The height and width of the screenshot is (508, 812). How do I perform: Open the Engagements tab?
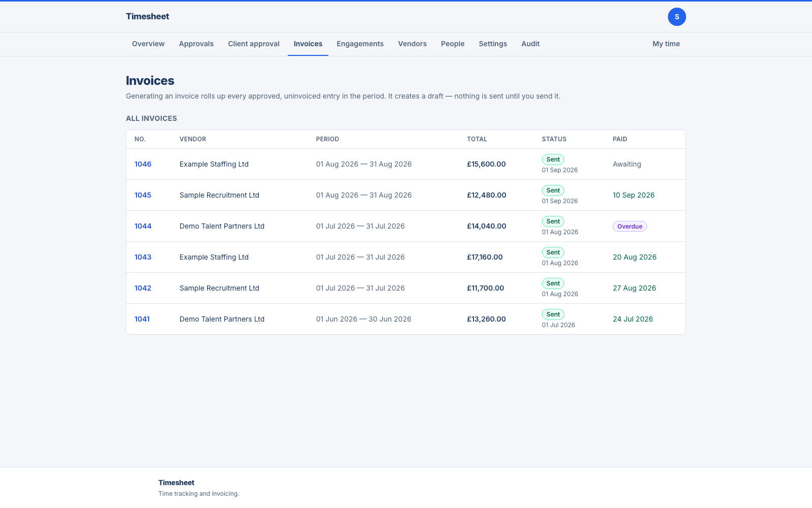360,44
